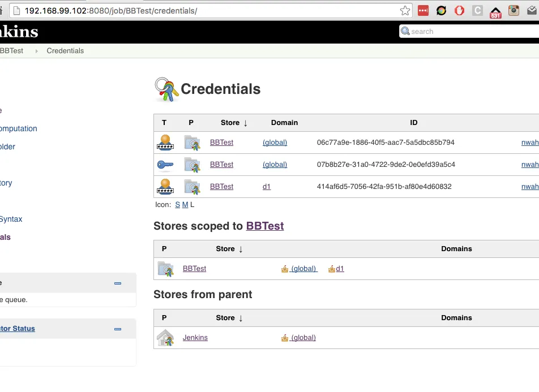Viewport: 539px width, 392px height.
Task: Click the bookmark star in address bar
Action: (405, 11)
